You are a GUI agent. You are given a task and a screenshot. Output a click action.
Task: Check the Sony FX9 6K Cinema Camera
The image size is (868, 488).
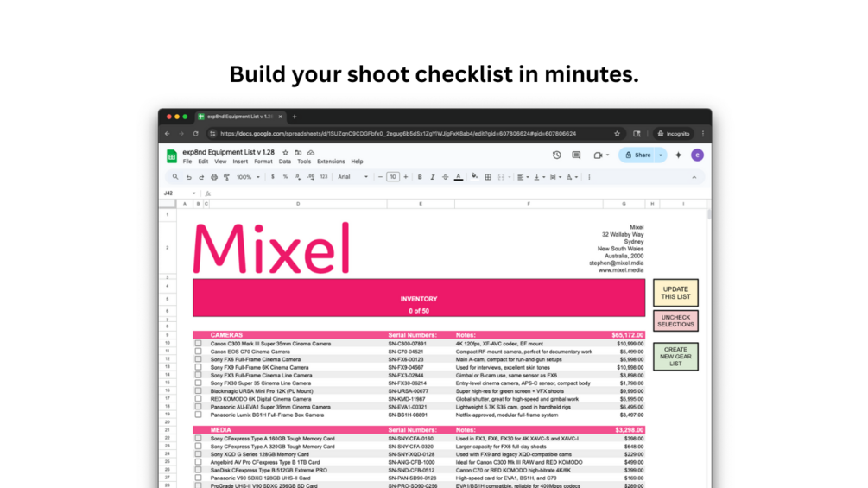click(198, 367)
